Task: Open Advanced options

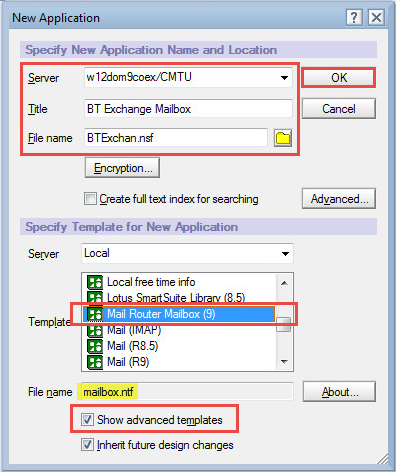Action: 339,199
